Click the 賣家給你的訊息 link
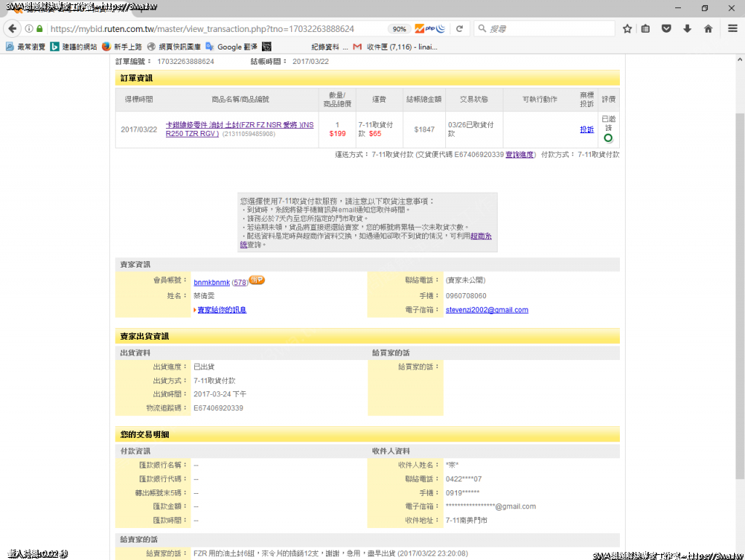Viewport: 745px width, 560px height. tap(222, 310)
